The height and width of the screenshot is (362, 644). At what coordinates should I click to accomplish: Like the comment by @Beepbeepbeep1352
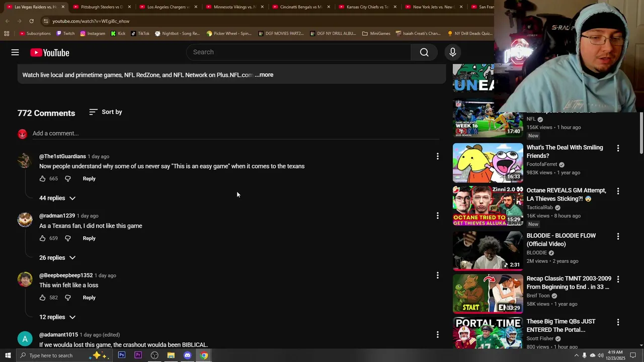point(42,298)
